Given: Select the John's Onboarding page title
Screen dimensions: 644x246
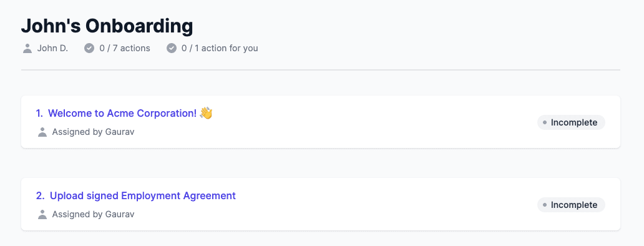Looking at the screenshot, I should [x=107, y=26].
